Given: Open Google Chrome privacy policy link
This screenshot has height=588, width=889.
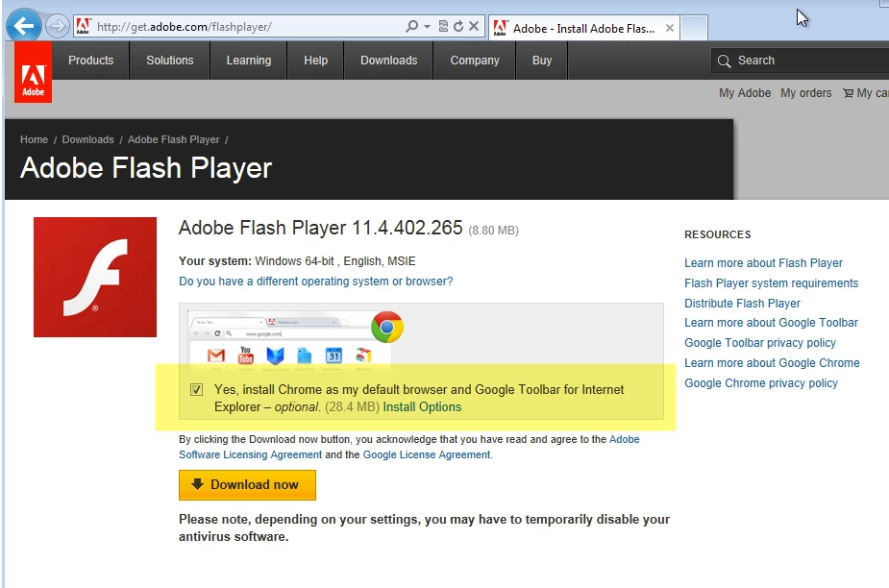Looking at the screenshot, I should coord(761,383).
